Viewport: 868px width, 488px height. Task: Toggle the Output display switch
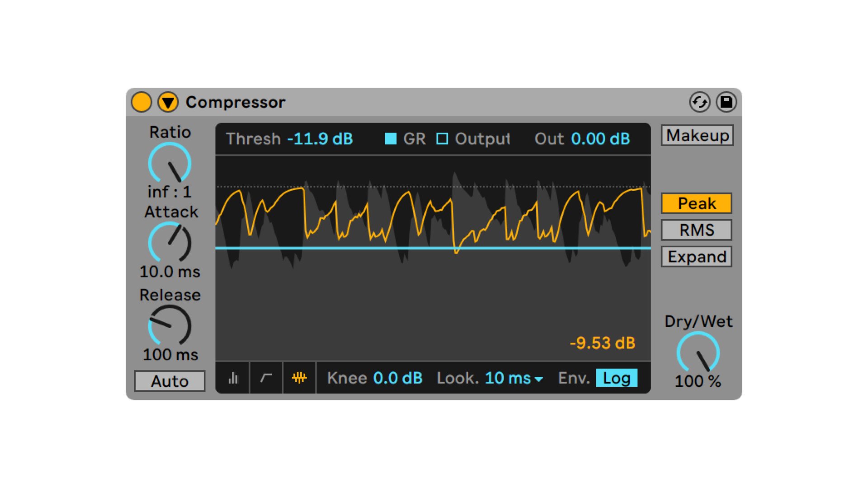pyautogui.click(x=442, y=139)
